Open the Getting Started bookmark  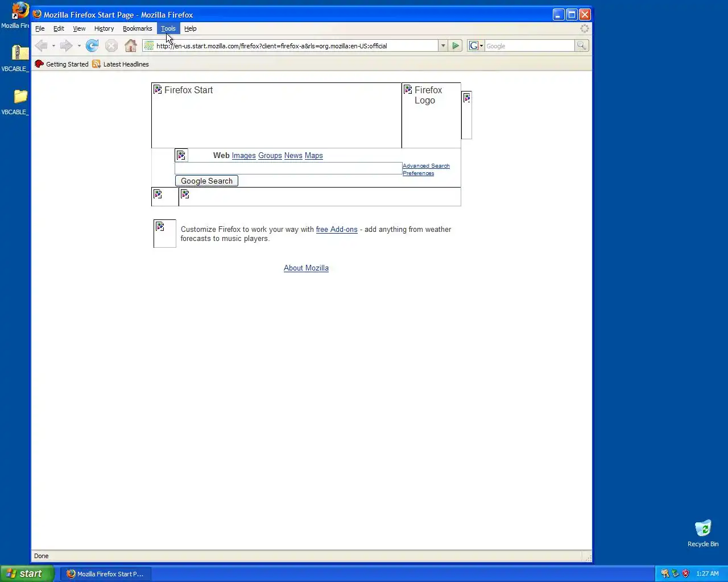(x=61, y=64)
